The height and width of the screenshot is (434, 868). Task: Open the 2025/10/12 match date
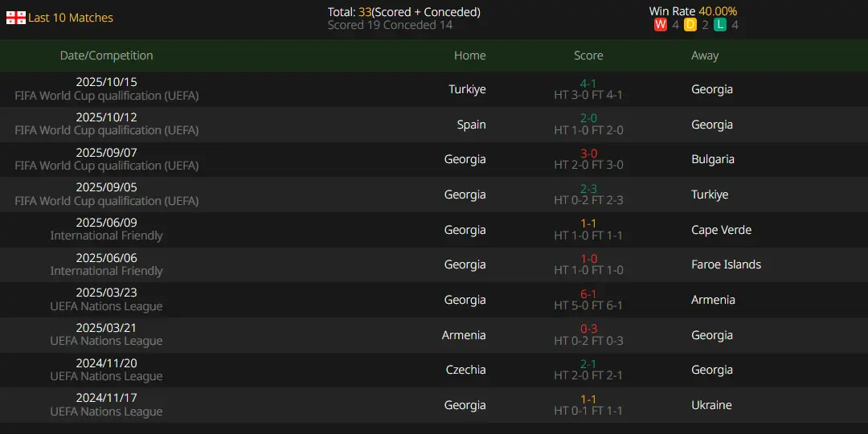pyautogui.click(x=106, y=117)
